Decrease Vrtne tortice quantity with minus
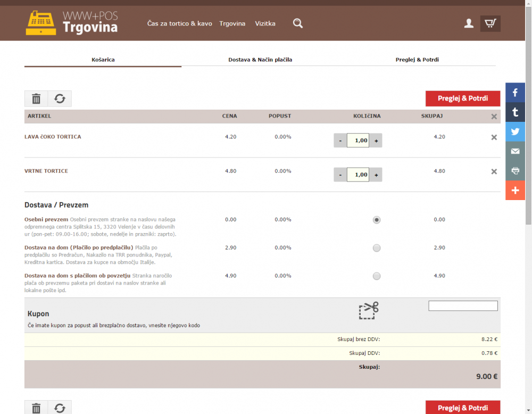The height and width of the screenshot is (414, 532). coord(340,175)
